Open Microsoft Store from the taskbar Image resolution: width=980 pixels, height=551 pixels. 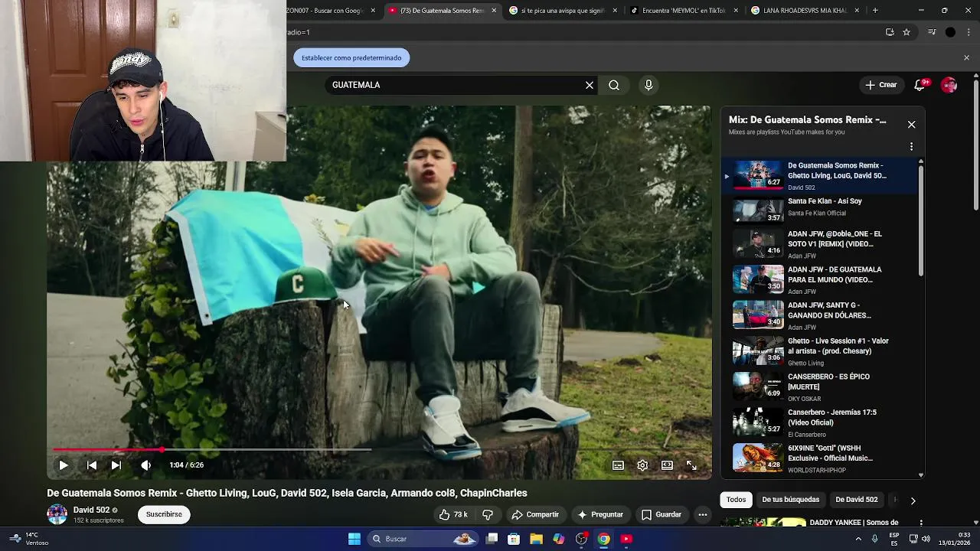[x=514, y=539]
